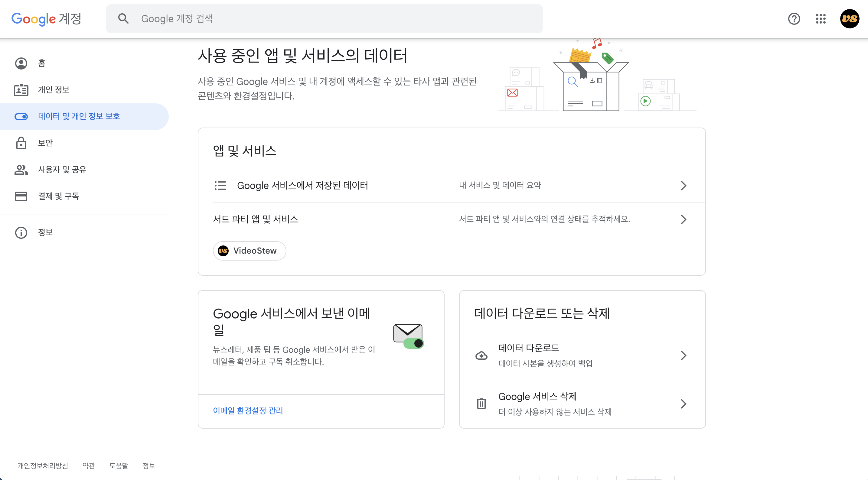Click the Google 계정 logo
The image size is (868, 480).
point(47,19)
